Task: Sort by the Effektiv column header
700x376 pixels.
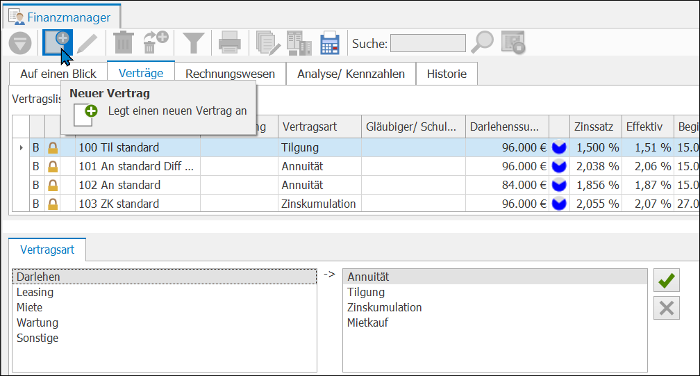Action: click(x=647, y=127)
